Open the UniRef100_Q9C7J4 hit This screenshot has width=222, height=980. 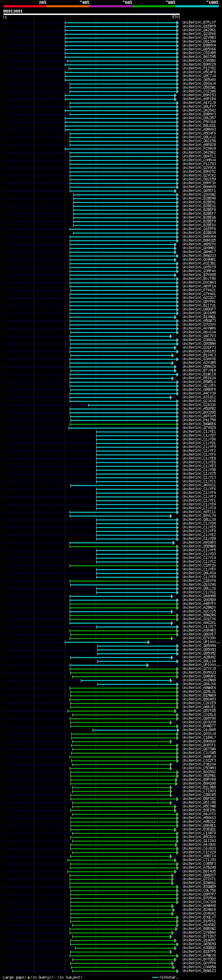point(199,76)
